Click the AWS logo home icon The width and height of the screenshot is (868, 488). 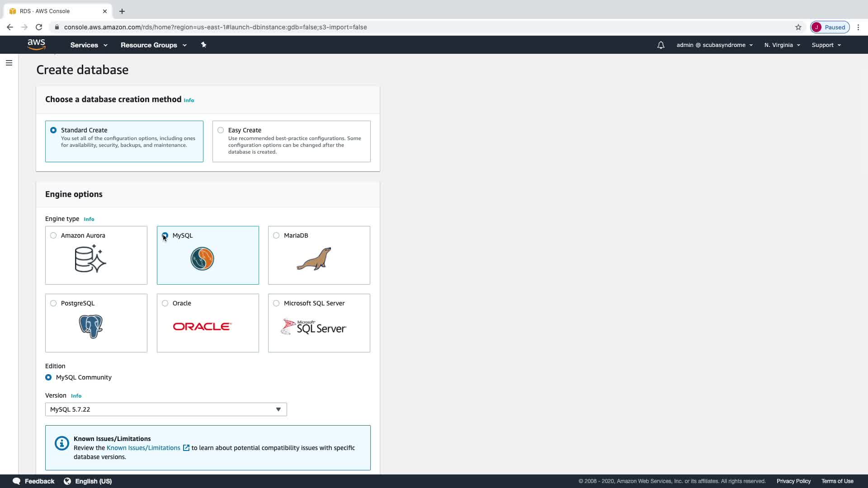pos(36,44)
